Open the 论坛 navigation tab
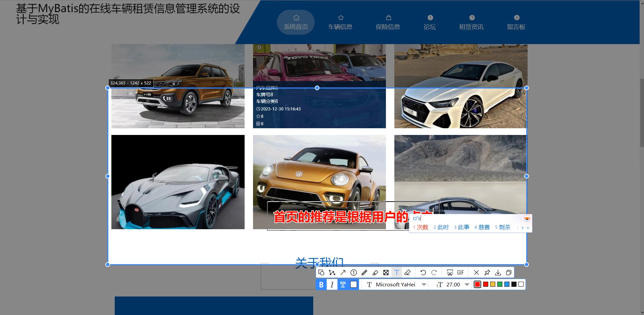The height and width of the screenshot is (315, 644). tap(430, 22)
